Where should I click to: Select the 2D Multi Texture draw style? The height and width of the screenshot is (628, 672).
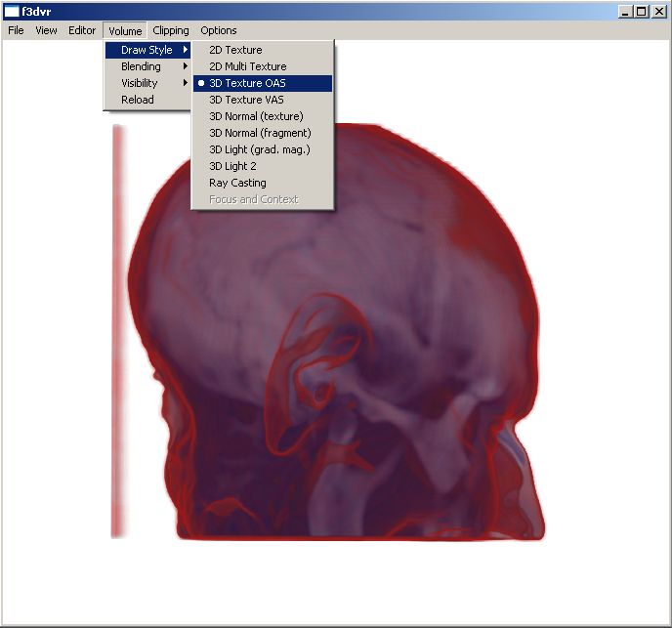click(x=263, y=66)
